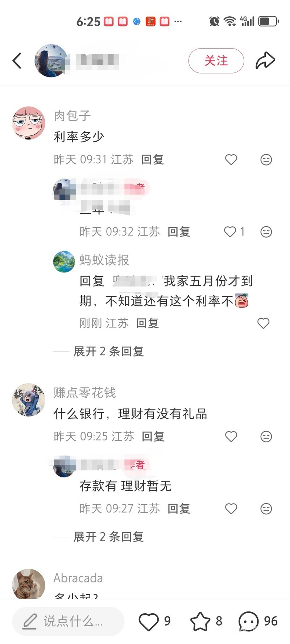Viewport: 290px width, 644px height.
Task: Tap the 说点什么 comment input field
Action: (x=68, y=621)
